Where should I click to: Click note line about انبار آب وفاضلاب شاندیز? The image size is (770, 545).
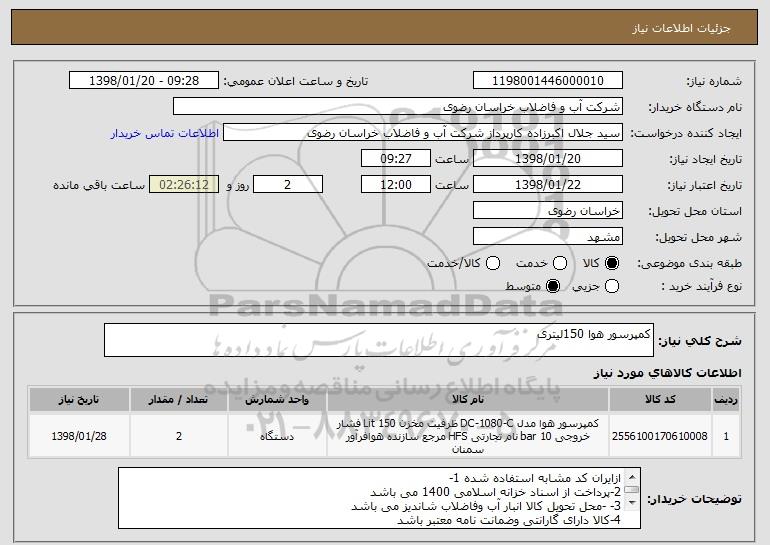[x=486, y=506]
